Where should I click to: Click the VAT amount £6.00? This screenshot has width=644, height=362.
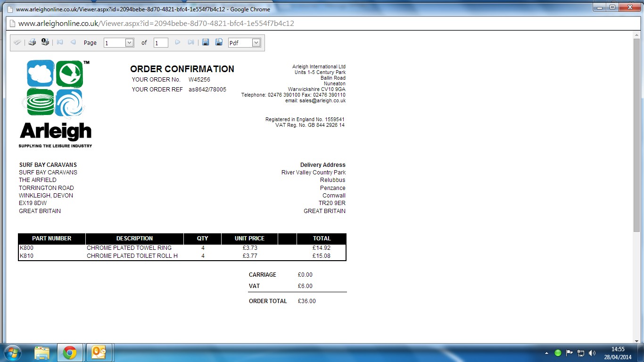305,286
